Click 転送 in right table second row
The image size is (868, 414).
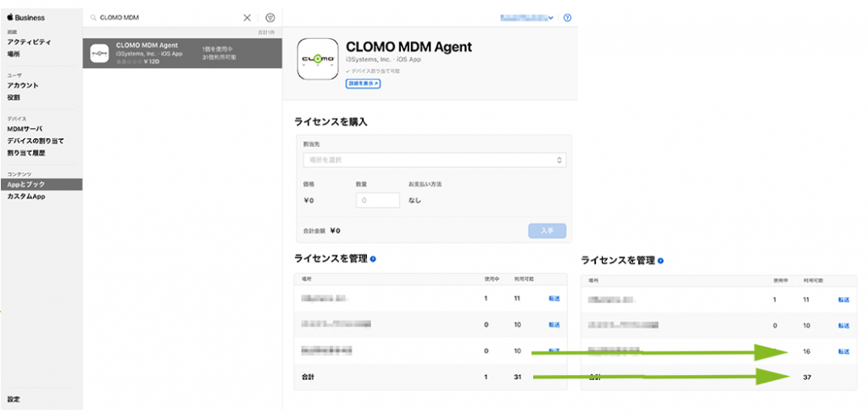[843, 325]
